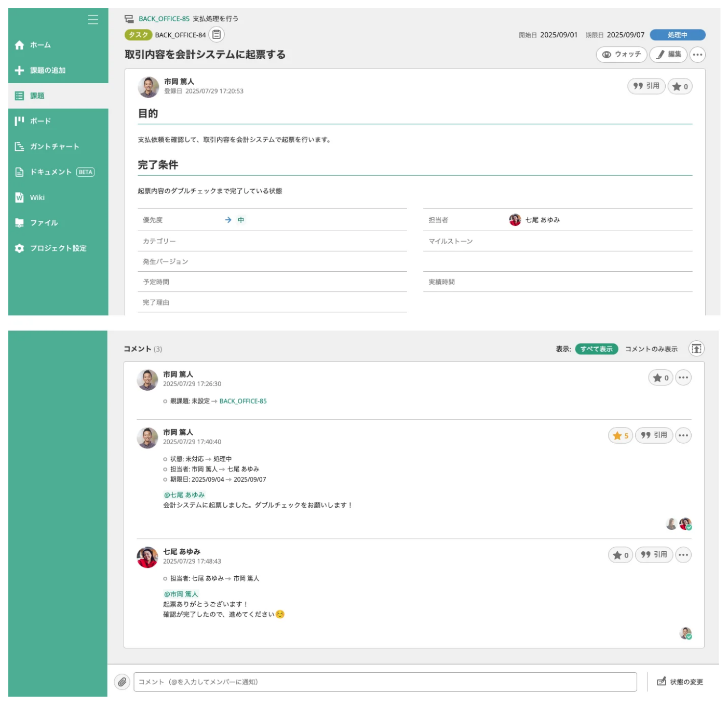The width and height of the screenshot is (728, 704).
Task: Click notified user avatars under 17:40:40 comment
Action: point(679,524)
